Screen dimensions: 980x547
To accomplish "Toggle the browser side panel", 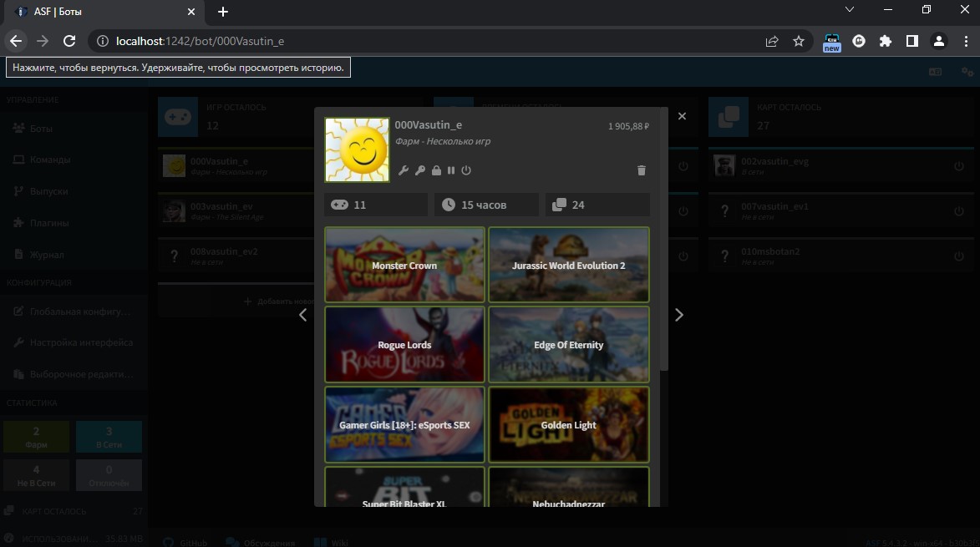I will coord(912,41).
